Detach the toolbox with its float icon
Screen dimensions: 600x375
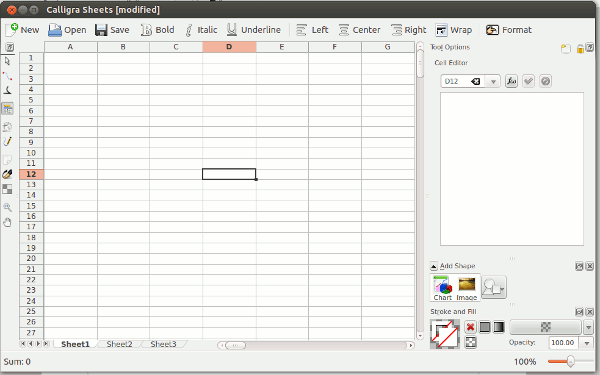10,47
